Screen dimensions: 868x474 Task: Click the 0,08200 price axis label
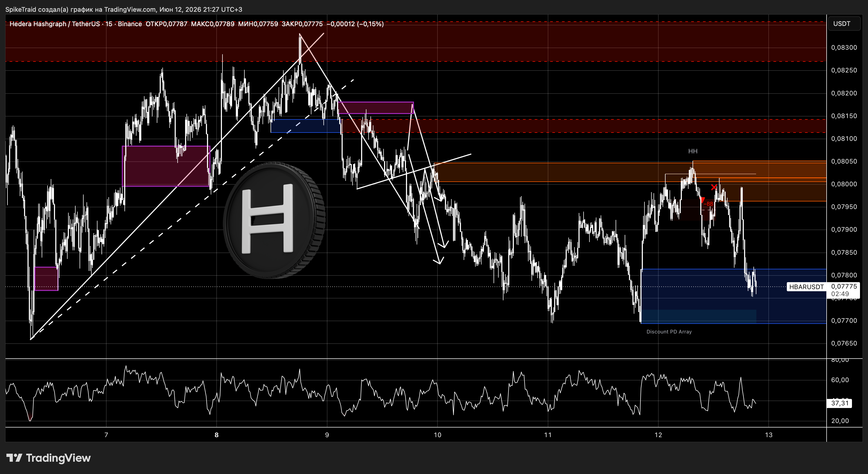point(844,93)
